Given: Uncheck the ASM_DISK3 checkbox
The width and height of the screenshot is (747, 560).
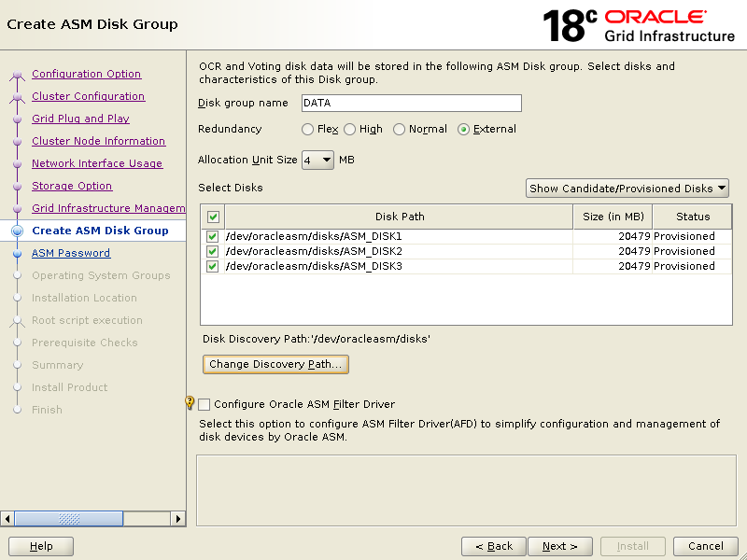Looking at the screenshot, I should point(213,266).
